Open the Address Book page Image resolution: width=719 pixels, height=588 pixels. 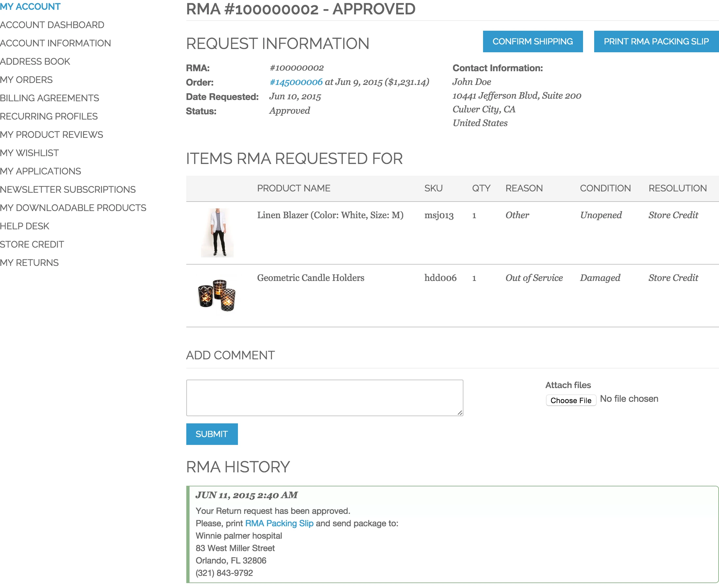click(35, 61)
